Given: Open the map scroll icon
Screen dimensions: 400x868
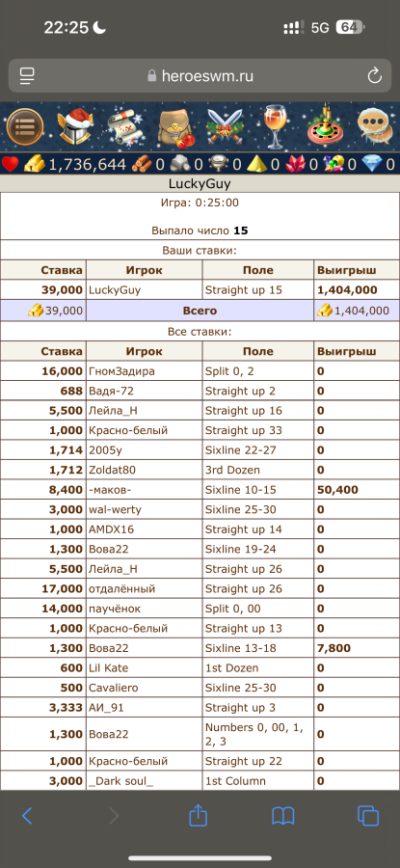Looking at the screenshot, I should coord(125,126).
